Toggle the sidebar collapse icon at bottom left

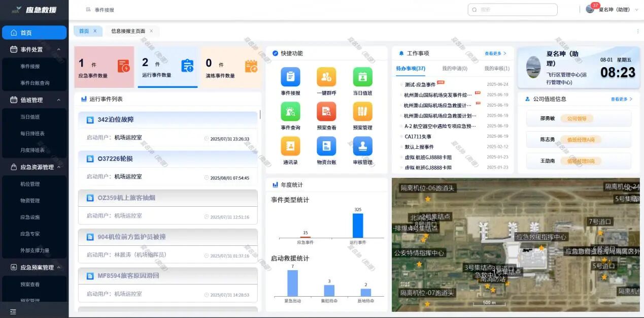tap(13, 311)
